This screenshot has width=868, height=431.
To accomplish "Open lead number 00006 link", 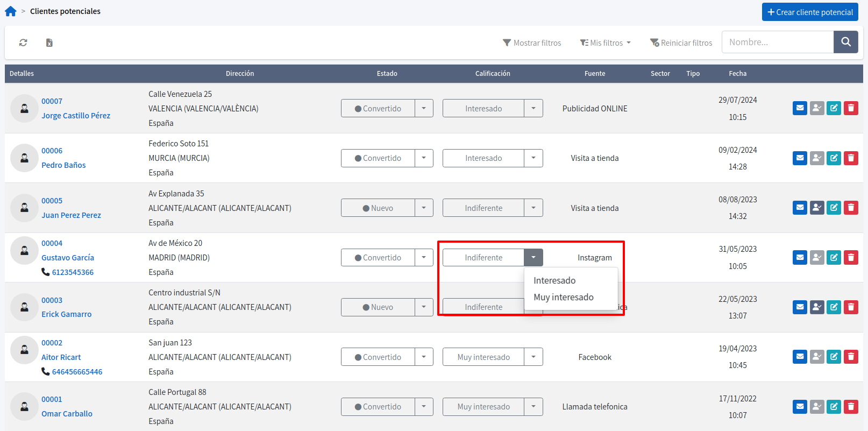I will pos(52,151).
